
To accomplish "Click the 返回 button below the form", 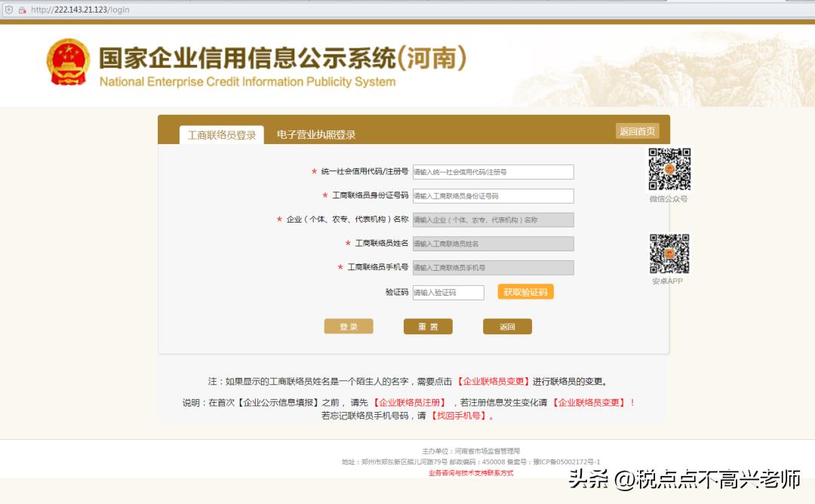I will tap(507, 327).
